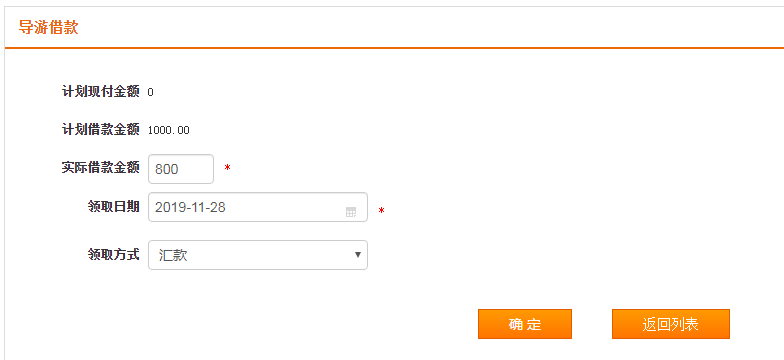Screen dimensions: 784x360
Task: Confirm the loan with the 确定 button
Action: tap(524, 324)
